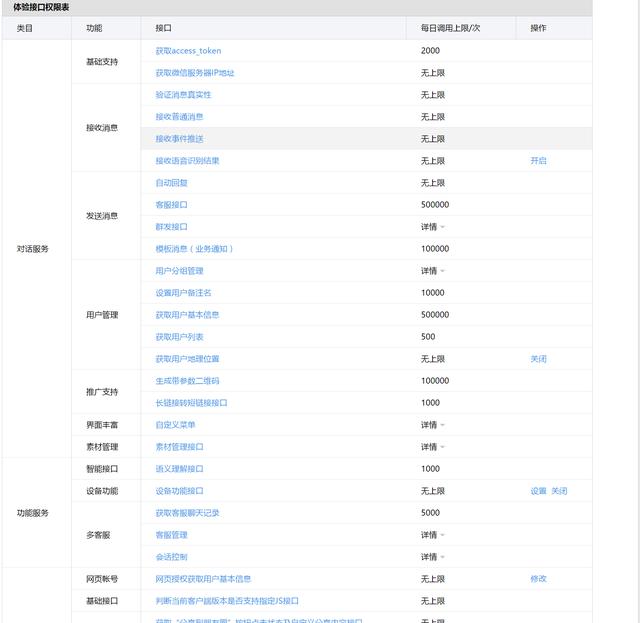Enable 接收语音识别结果 with the 开启 link

[x=538, y=161]
